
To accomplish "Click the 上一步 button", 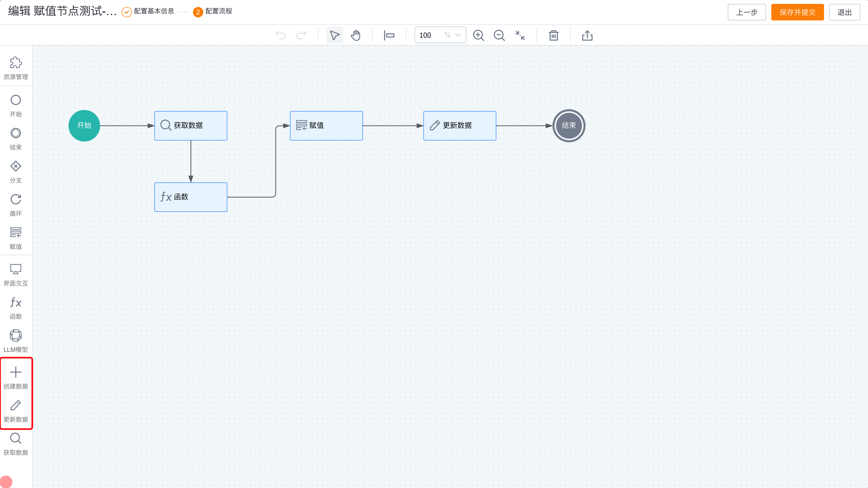I will pos(747,12).
